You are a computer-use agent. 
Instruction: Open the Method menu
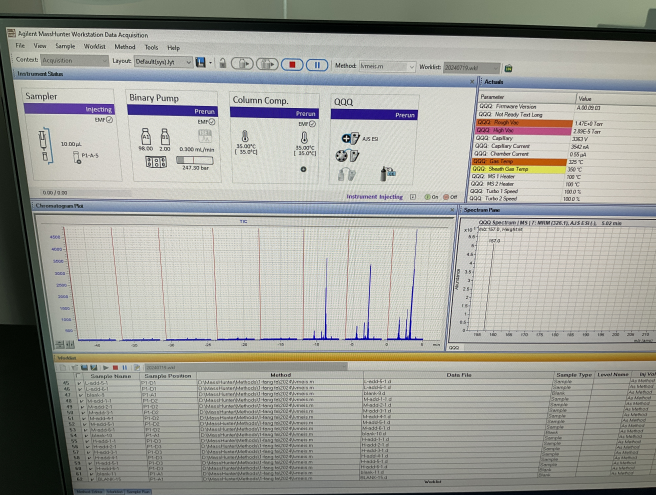(x=125, y=47)
